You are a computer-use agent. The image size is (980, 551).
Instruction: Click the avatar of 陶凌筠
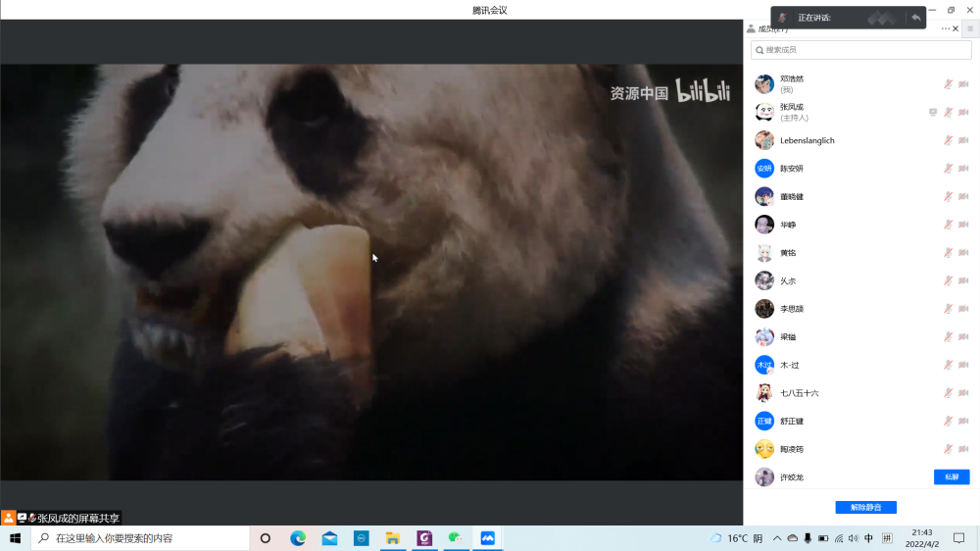point(764,449)
